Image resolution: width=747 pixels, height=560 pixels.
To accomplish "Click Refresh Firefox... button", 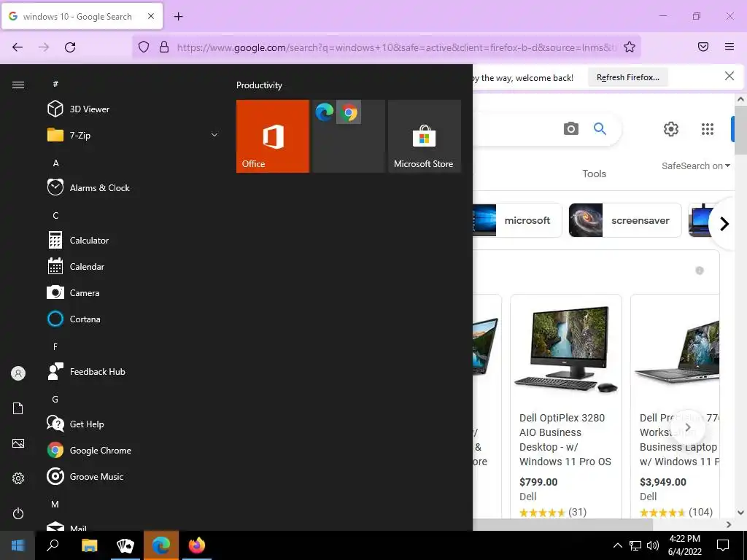I will click(x=628, y=77).
